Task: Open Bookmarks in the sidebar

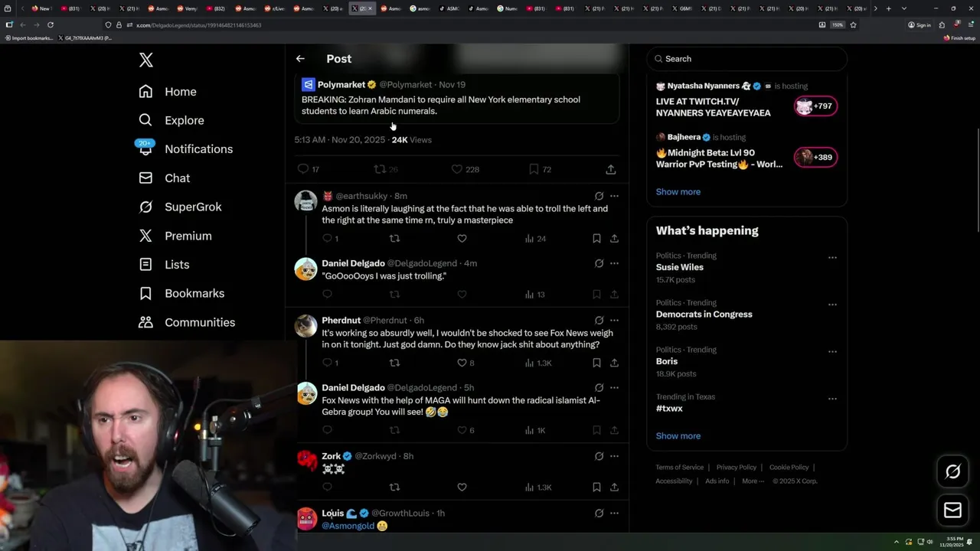Action: coord(181,294)
